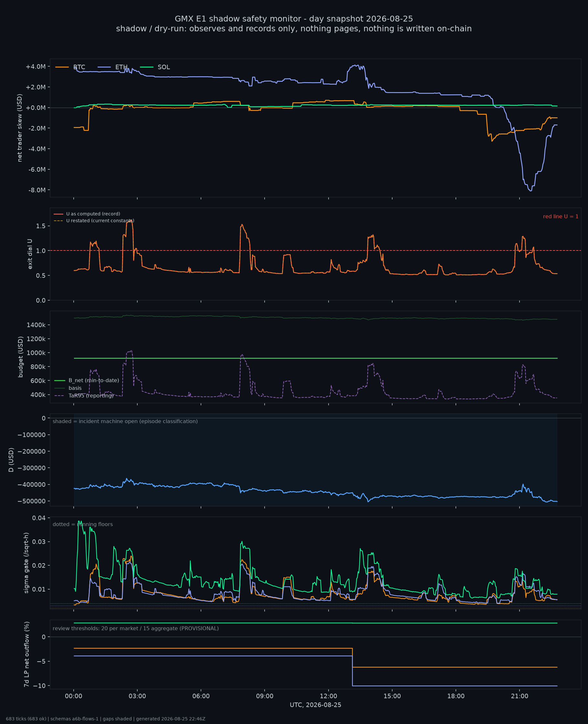Screen dimensions: 588x724
Task: Click the B_net (min-to-date) legend entry
Action: point(87,380)
